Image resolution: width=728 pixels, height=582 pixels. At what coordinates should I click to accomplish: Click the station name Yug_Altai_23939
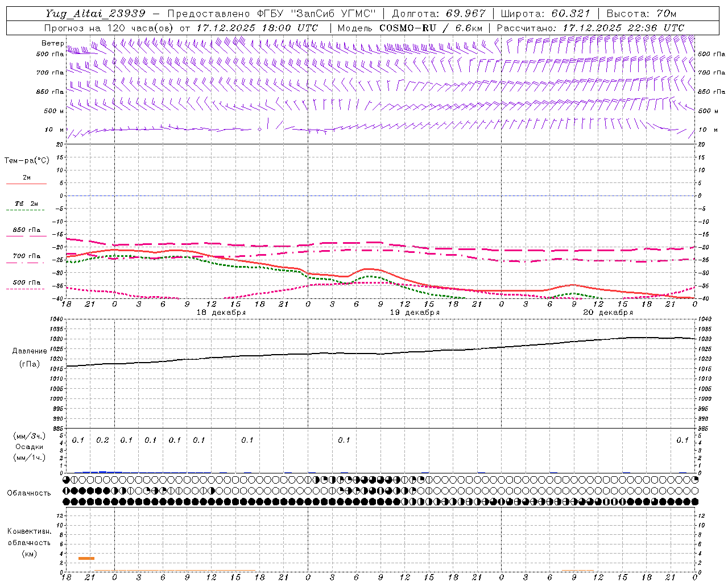point(96,14)
